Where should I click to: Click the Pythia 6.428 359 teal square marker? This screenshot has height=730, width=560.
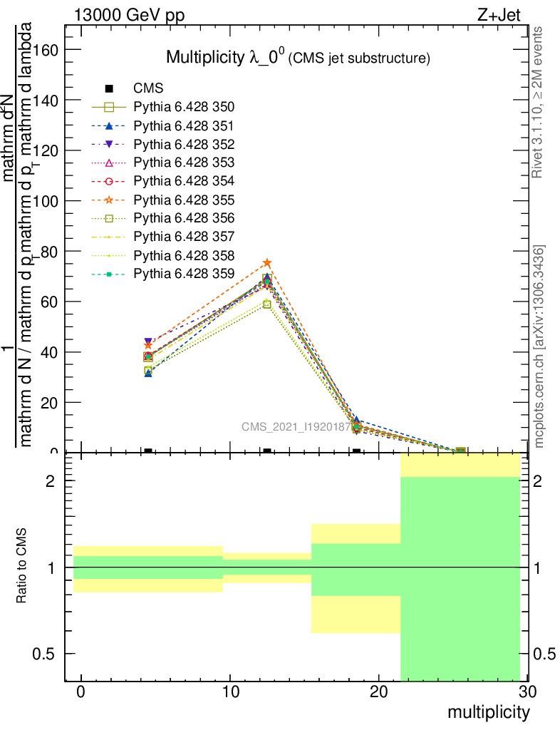pyautogui.click(x=109, y=274)
